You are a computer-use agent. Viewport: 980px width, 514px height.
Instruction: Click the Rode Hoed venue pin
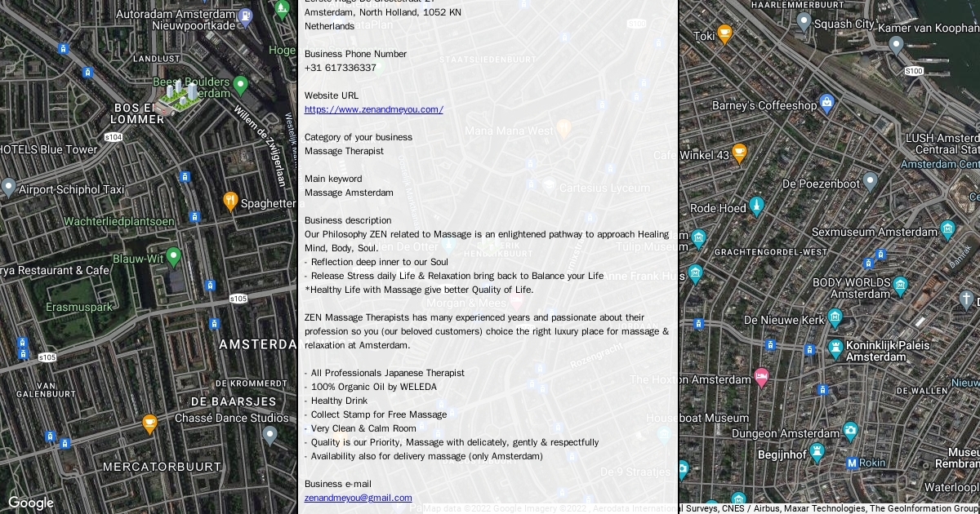(x=756, y=206)
